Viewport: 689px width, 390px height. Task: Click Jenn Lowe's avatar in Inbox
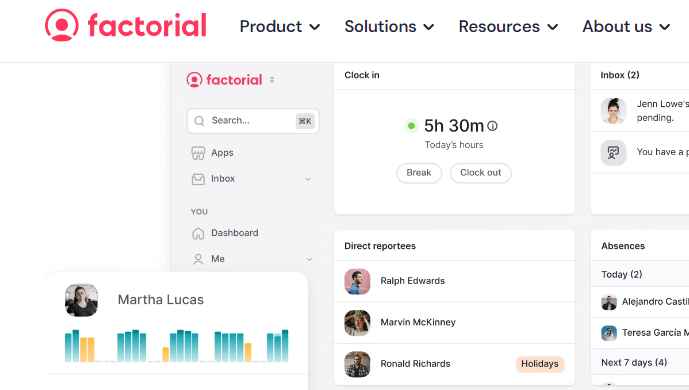click(613, 111)
